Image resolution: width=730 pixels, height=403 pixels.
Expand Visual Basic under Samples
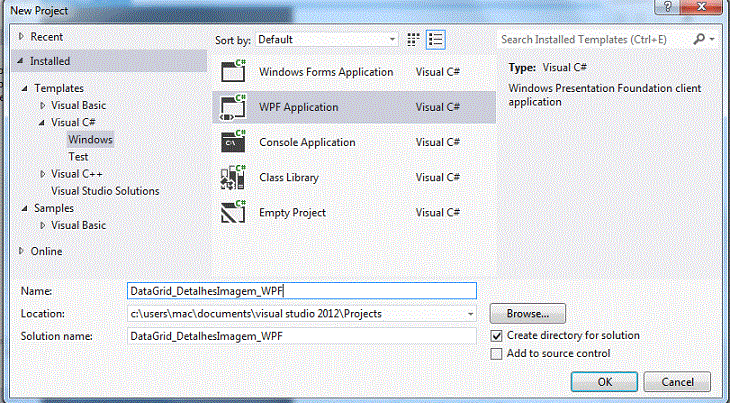tap(42, 225)
